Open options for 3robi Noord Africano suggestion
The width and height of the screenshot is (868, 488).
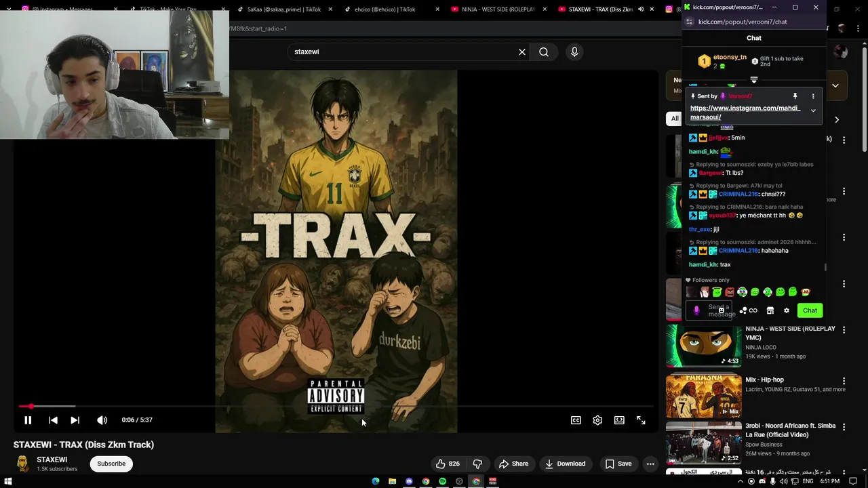pos(844,427)
